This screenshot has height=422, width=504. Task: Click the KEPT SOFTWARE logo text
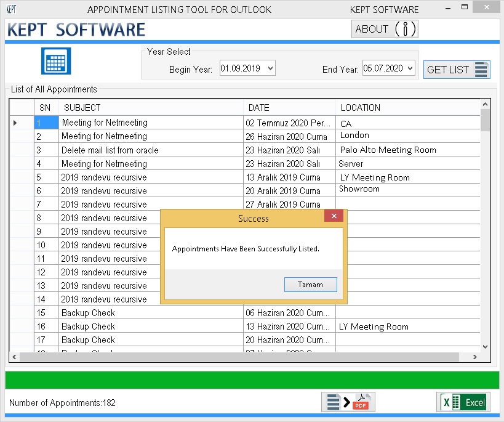coord(76,30)
